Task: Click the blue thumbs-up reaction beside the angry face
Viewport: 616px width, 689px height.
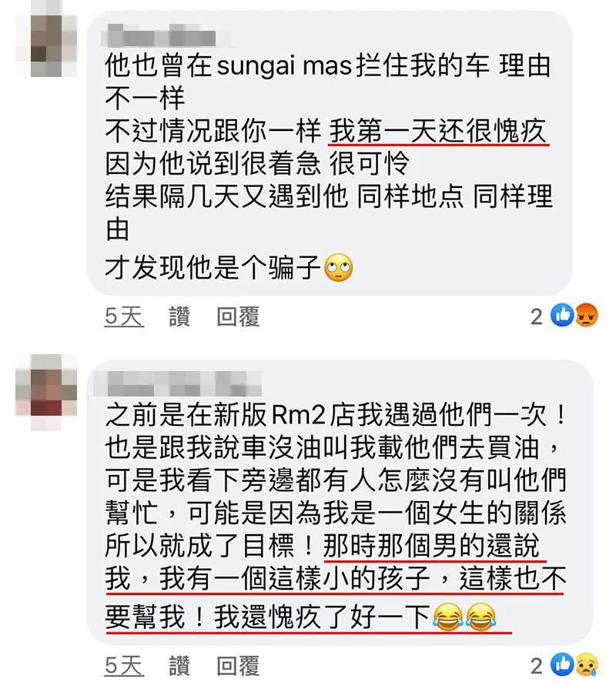Action: pos(562,315)
